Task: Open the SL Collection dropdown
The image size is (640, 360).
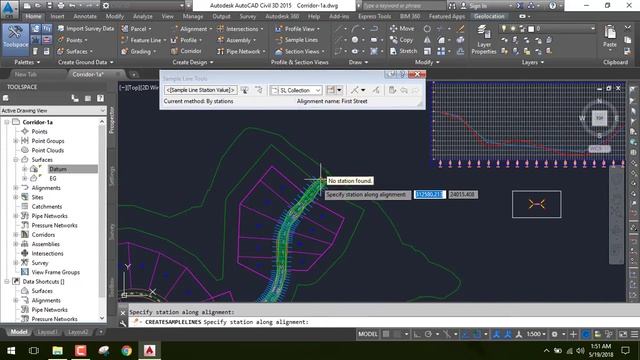Action: click(x=296, y=90)
